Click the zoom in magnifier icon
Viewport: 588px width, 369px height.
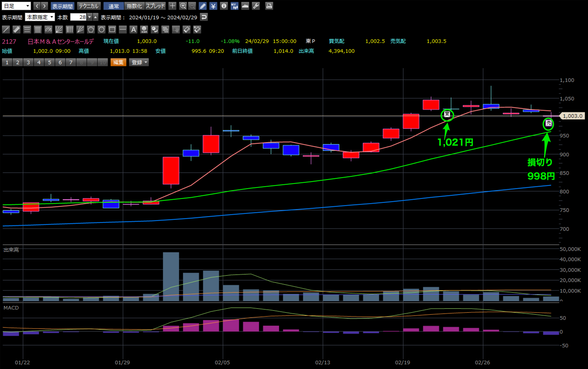point(183,6)
